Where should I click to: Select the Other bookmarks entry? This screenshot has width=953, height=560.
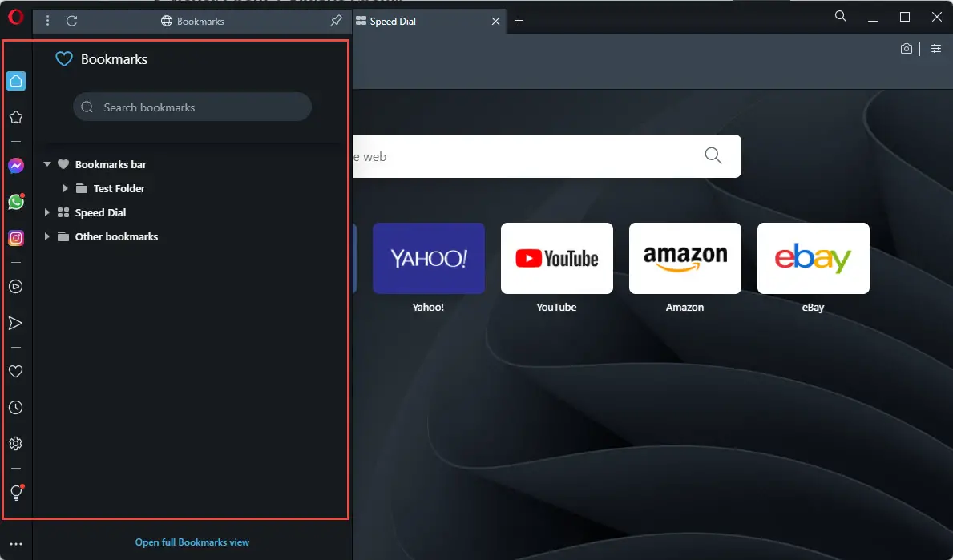[116, 236]
